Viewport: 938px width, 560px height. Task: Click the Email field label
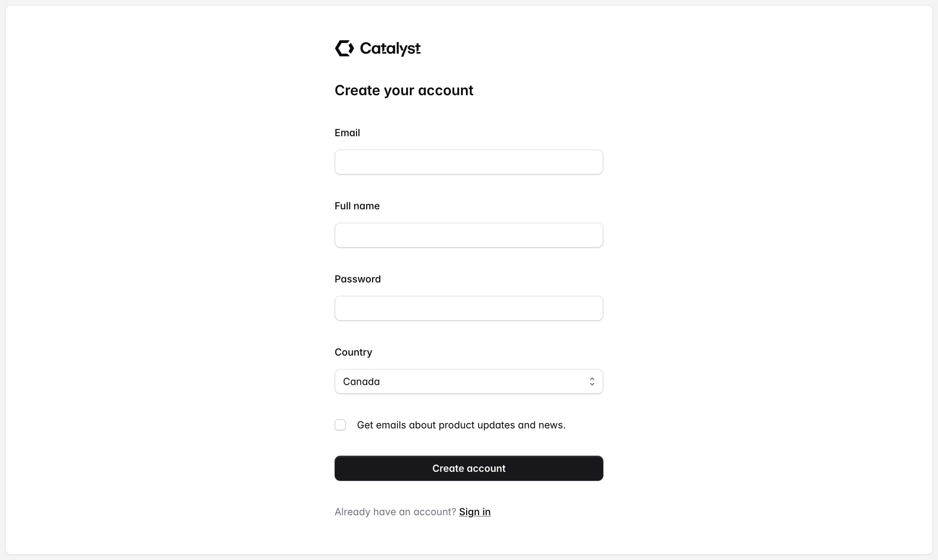click(347, 132)
